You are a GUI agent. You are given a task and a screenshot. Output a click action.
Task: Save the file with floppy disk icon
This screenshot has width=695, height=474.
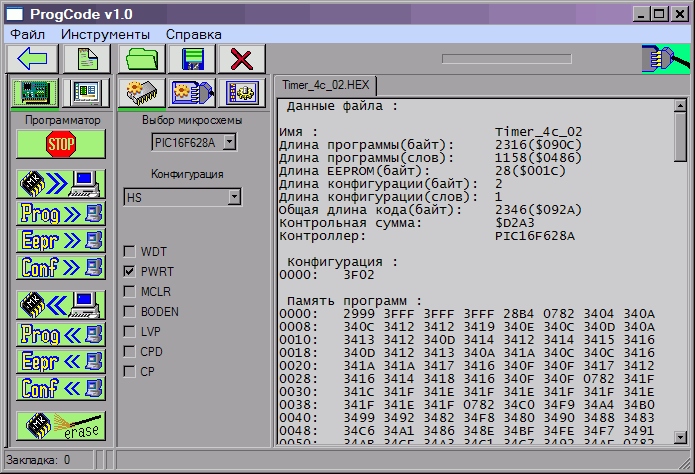tap(192, 59)
